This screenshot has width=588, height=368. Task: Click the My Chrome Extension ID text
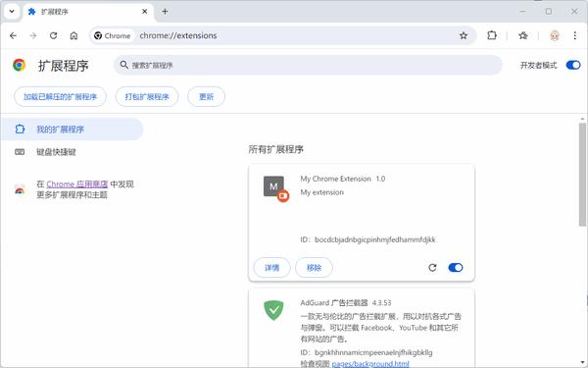pos(367,239)
